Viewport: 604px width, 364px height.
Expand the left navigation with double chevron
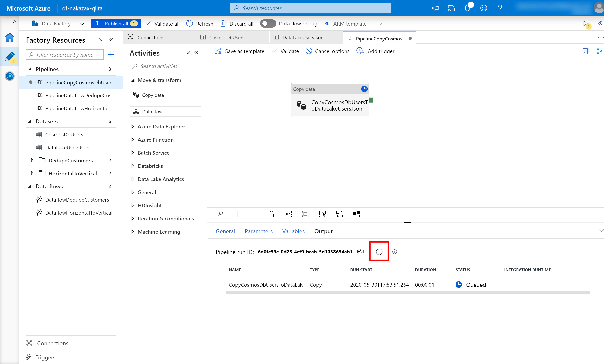click(14, 22)
